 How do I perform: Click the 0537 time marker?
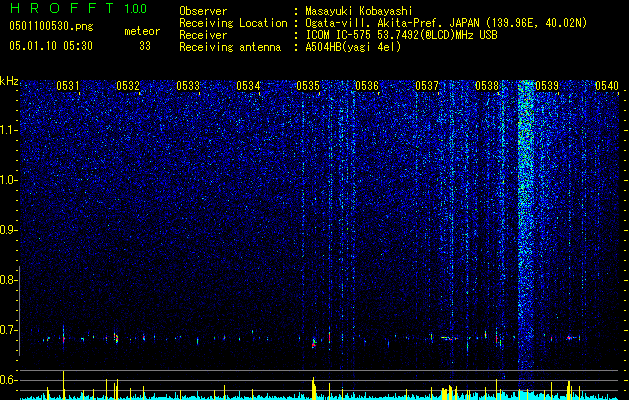(x=427, y=85)
